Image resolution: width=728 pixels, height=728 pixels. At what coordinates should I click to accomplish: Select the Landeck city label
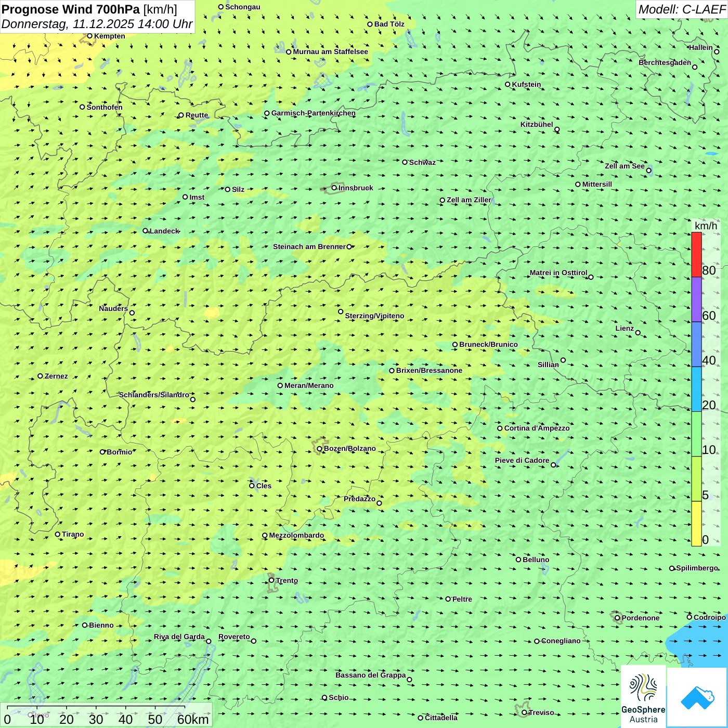point(164,231)
